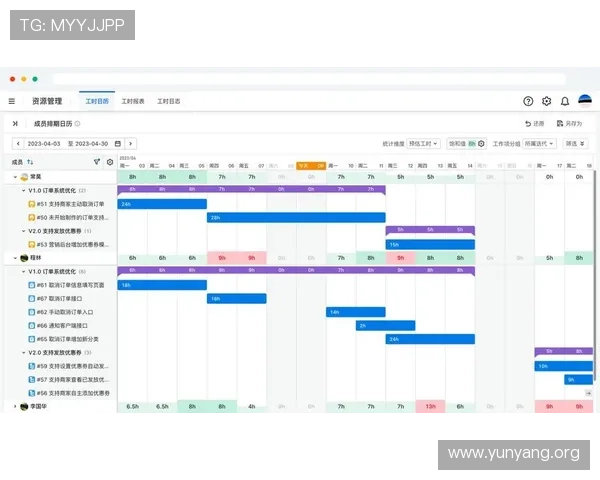Collapse V1.0 订单系统优化 (2) group
Screen dimensions: 600x480
pos(23,190)
